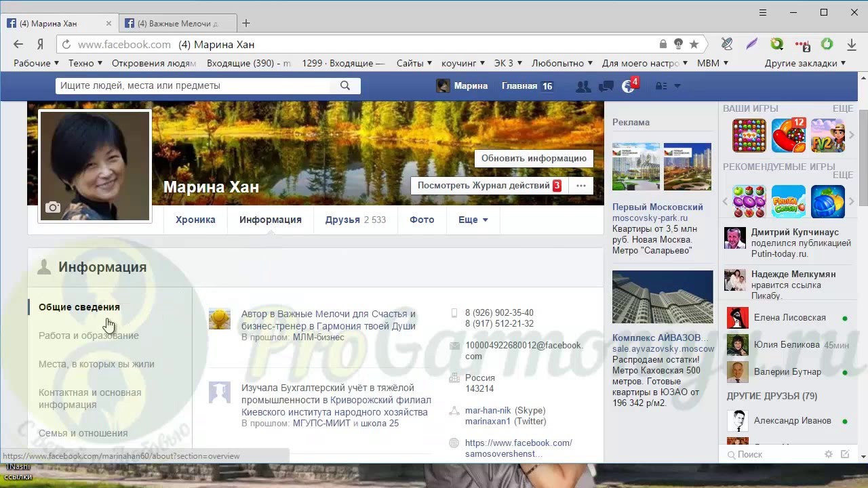The height and width of the screenshot is (488, 868).
Task: Click the Айвазовский building ad image
Action: [663, 297]
